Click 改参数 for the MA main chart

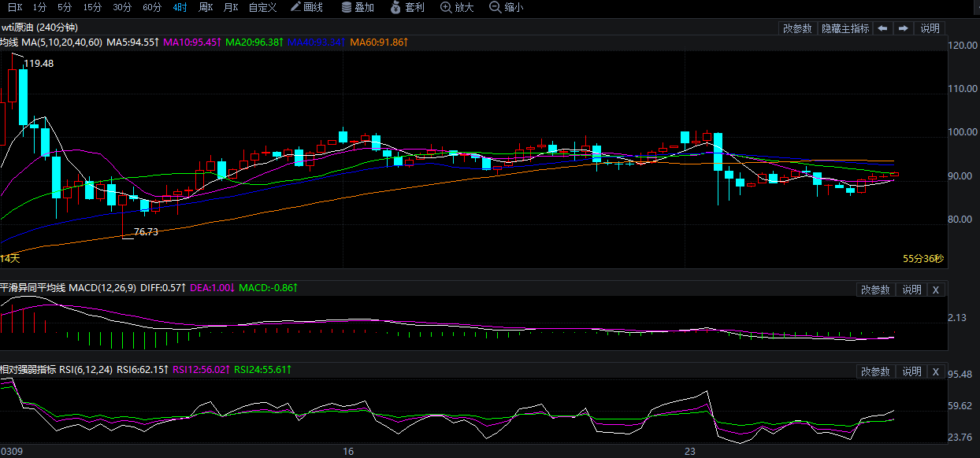coord(797,28)
